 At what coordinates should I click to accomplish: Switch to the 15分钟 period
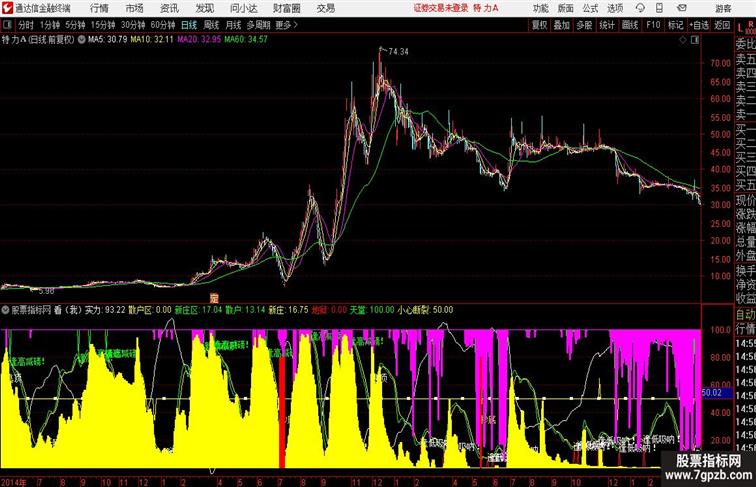[103, 25]
